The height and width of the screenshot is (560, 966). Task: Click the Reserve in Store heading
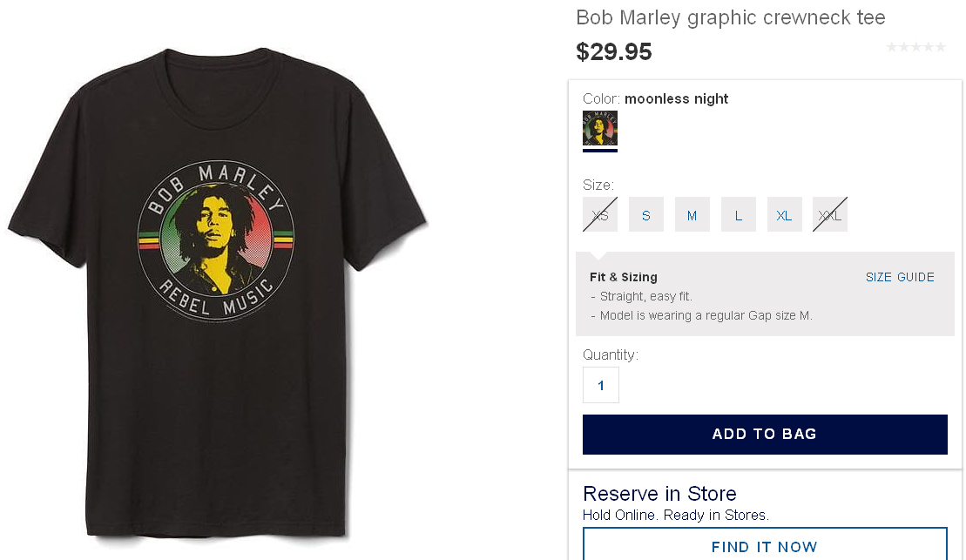[659, 494]
